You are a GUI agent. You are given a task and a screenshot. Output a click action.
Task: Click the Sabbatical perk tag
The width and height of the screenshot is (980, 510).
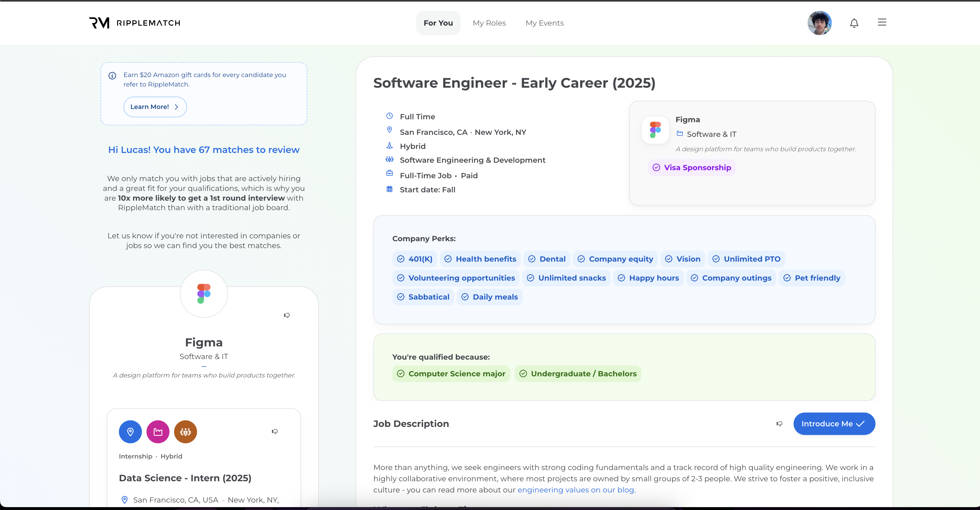pos(423,297)
